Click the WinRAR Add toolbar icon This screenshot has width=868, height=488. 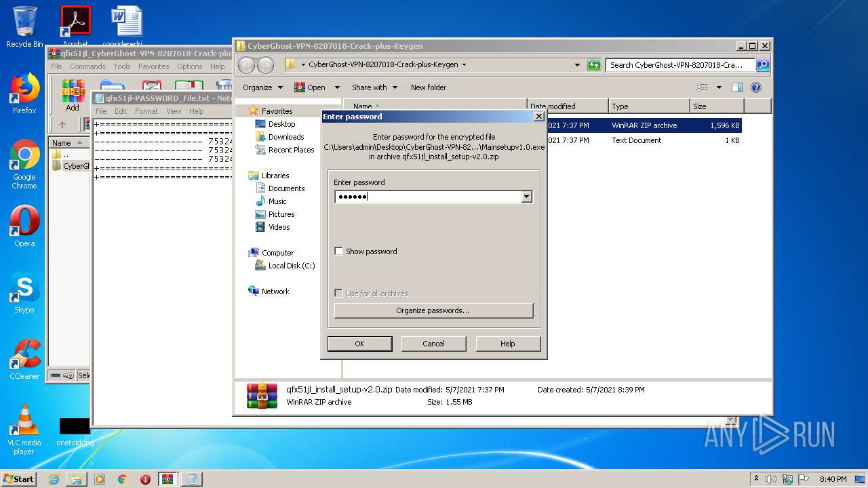[x=73, y=96]
